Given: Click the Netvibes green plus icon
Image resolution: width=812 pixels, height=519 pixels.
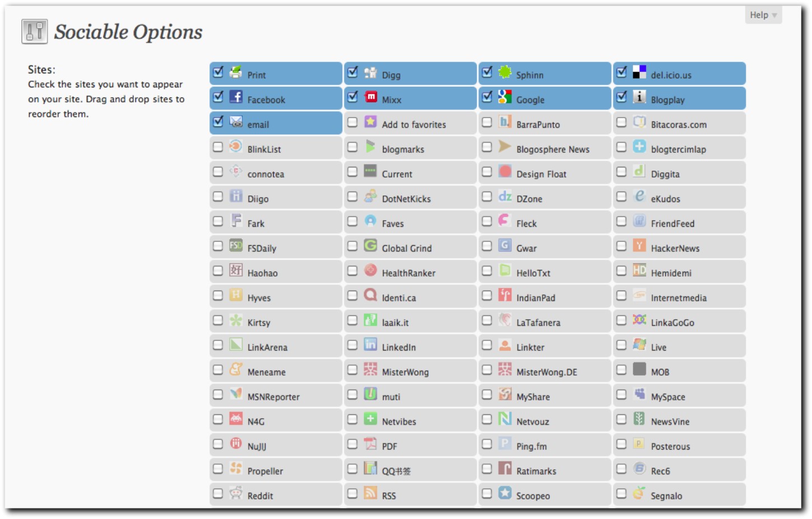Looking at the screenshot, I should (x=371, y=419).
